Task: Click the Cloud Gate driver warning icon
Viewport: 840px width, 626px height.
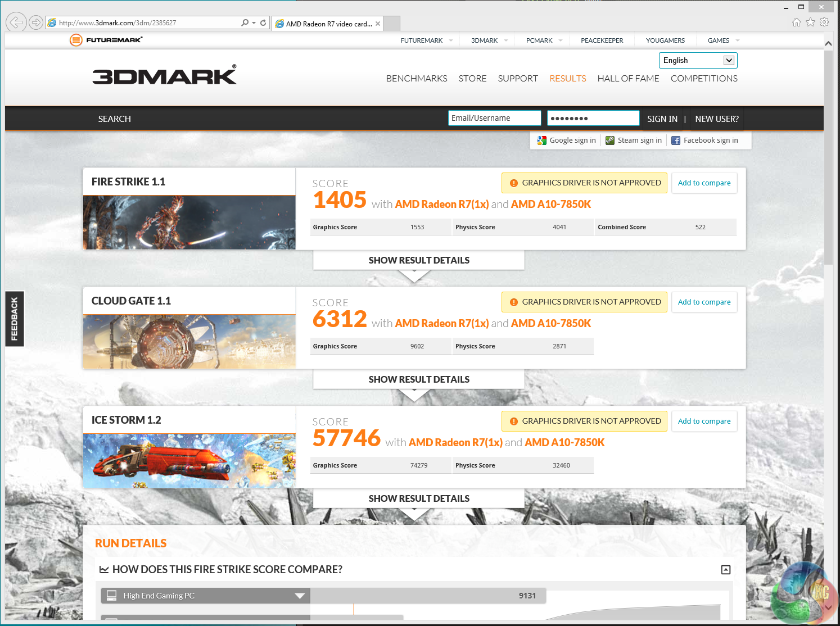Action: [x=513, y=302]
